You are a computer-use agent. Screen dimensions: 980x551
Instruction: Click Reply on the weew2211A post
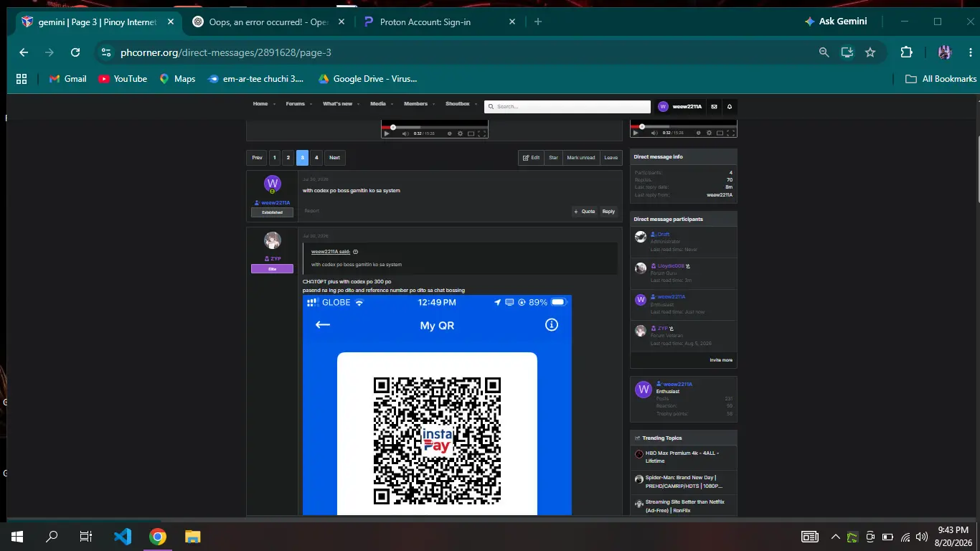click(608, 212)
